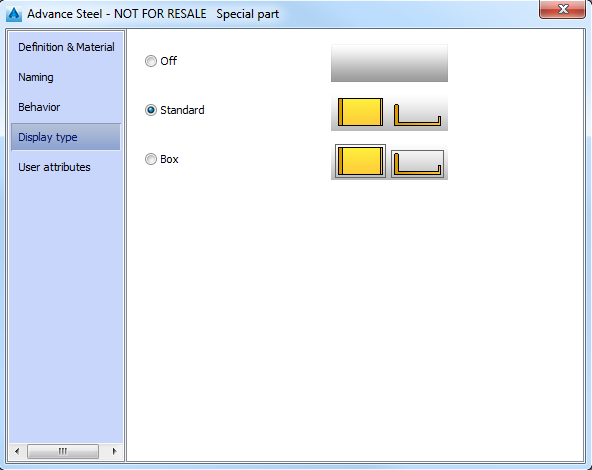592x470 pixels.
Task: Open the Definition & Material tab
Action: (x=66, y=47)
